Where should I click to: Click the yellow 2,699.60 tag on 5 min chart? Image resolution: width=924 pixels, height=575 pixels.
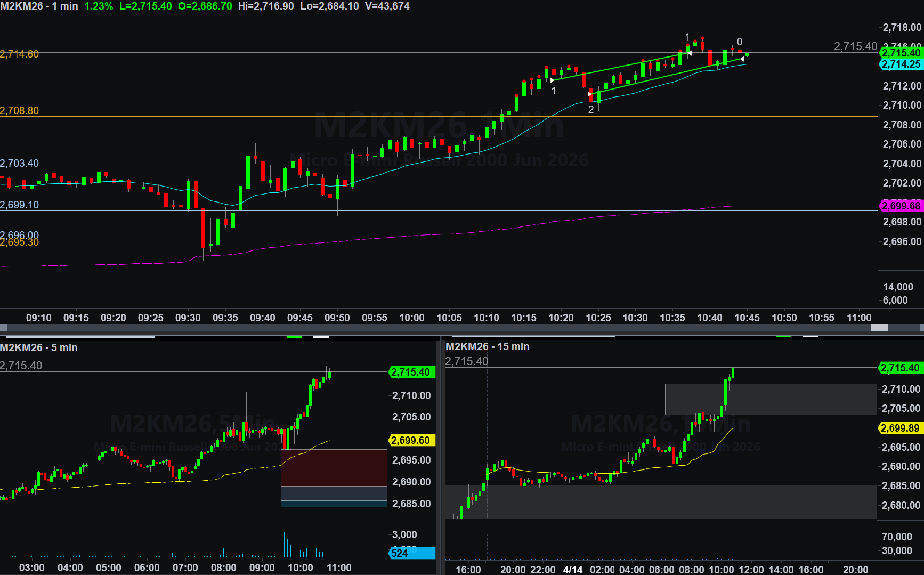[x=411, y=440]
